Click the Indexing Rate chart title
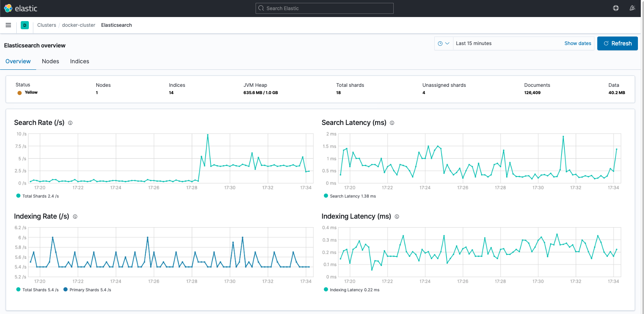This screenshot has height=314, width=644. (41, 216)
